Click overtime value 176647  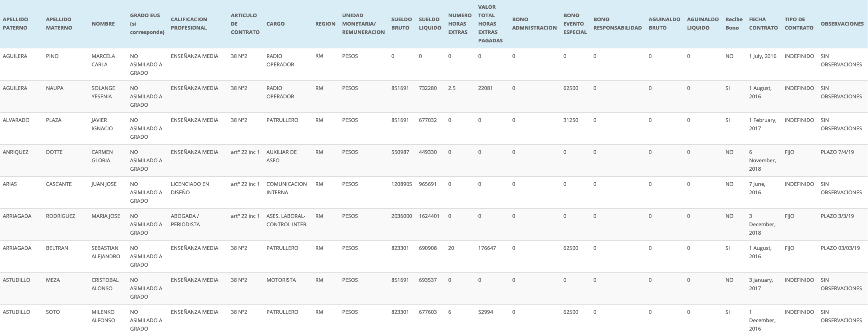[487, 248]
